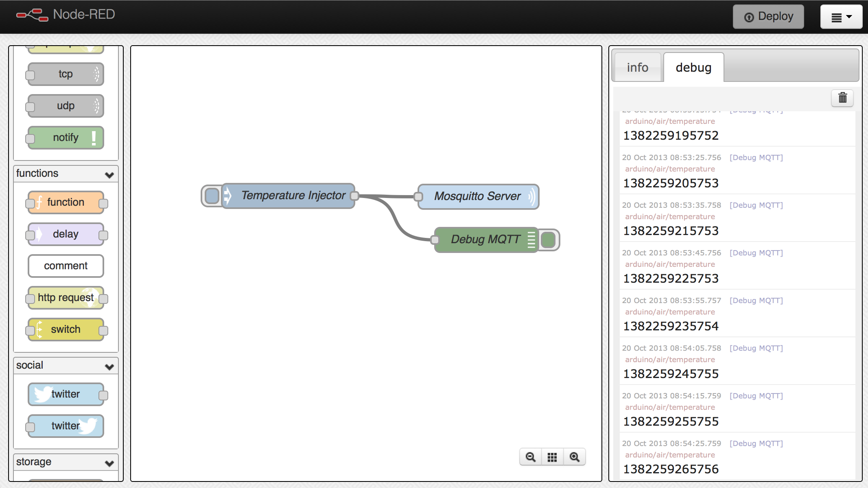The image size is (868, 488).
Task: Collapse the social palette category
Action: (x=109, y=367)
